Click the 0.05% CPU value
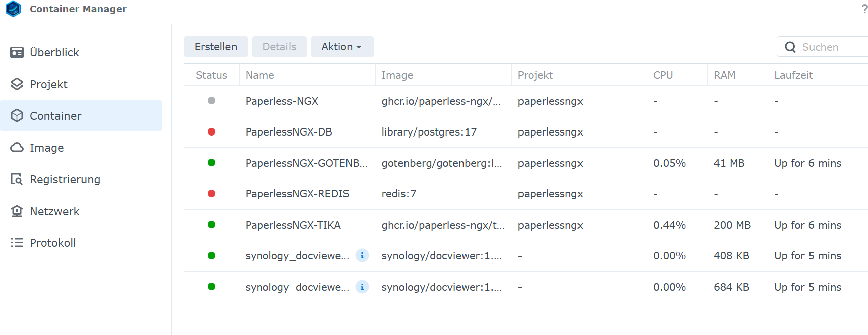868x335 pixels. pyautogui.click(x=670, y=163)
